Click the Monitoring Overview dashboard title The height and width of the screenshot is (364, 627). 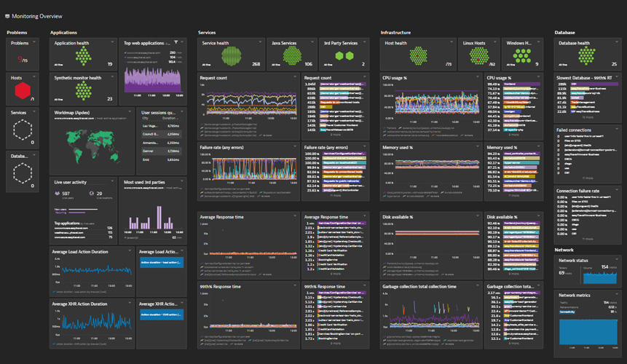(x=41, y=16)
